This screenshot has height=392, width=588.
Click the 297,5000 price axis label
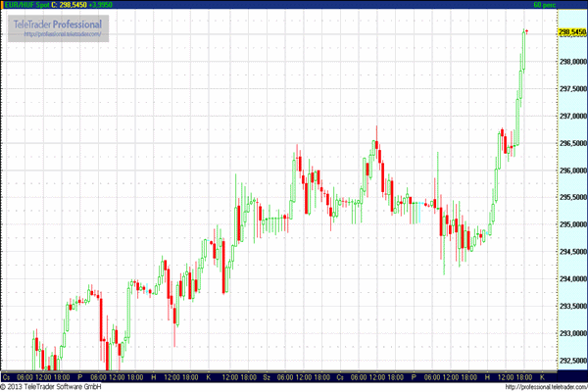[571, 88]
